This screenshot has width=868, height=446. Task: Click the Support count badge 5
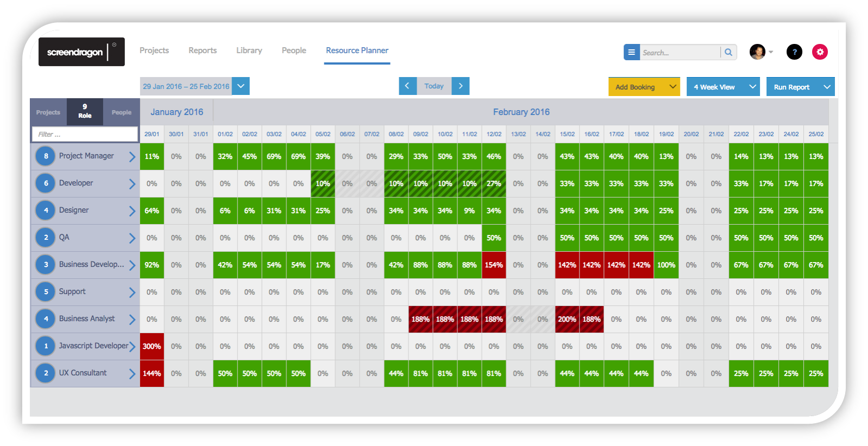tap(46, 292)
